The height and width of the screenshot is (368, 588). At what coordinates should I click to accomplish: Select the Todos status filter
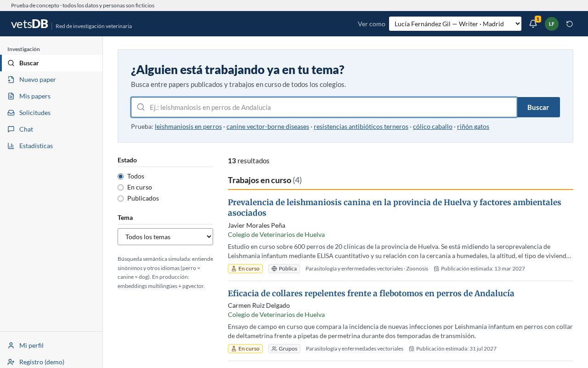tap(121, 176)
